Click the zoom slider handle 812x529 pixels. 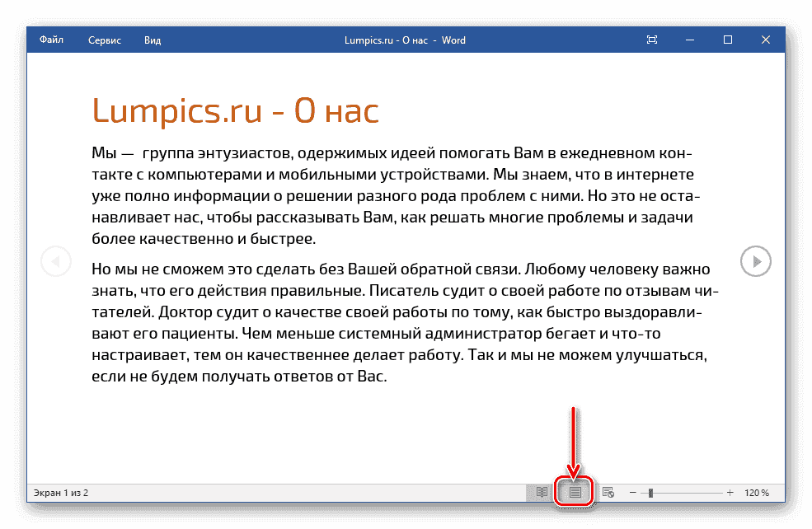click(651, 491)
